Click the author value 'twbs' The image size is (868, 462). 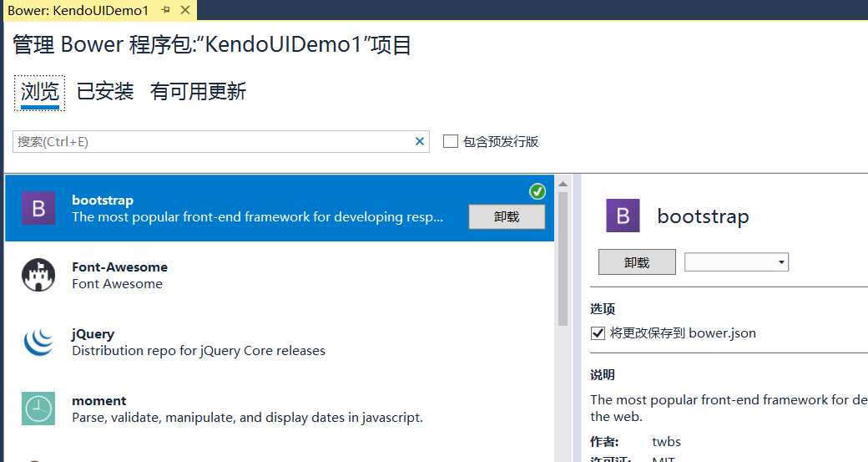point(667,441)
